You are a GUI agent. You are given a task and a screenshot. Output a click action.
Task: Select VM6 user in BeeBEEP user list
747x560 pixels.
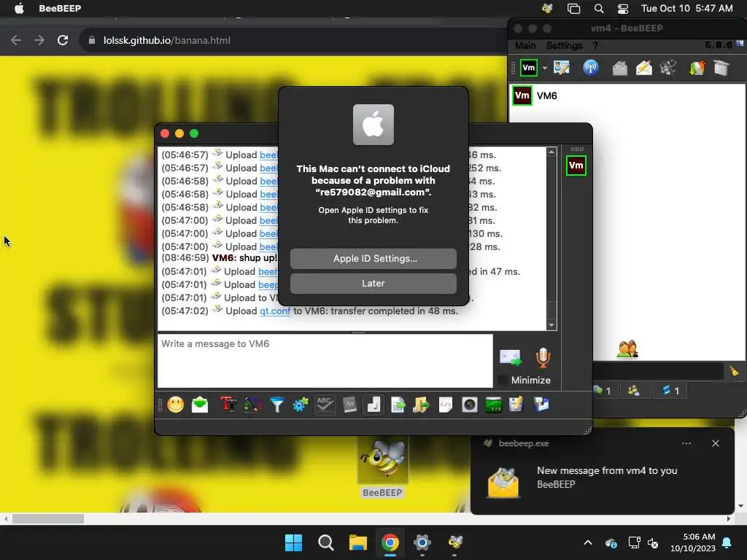coord(627,96)
